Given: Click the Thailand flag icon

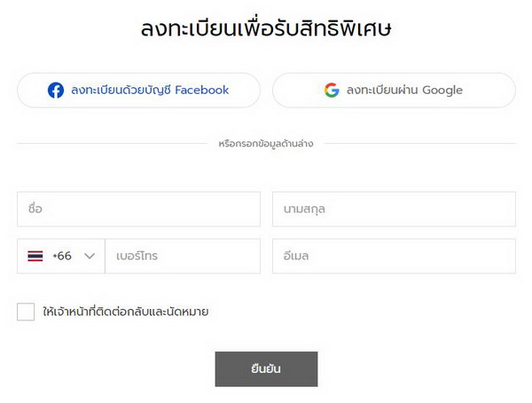Looking at the screenshot, I should click(x=35, y=256).
